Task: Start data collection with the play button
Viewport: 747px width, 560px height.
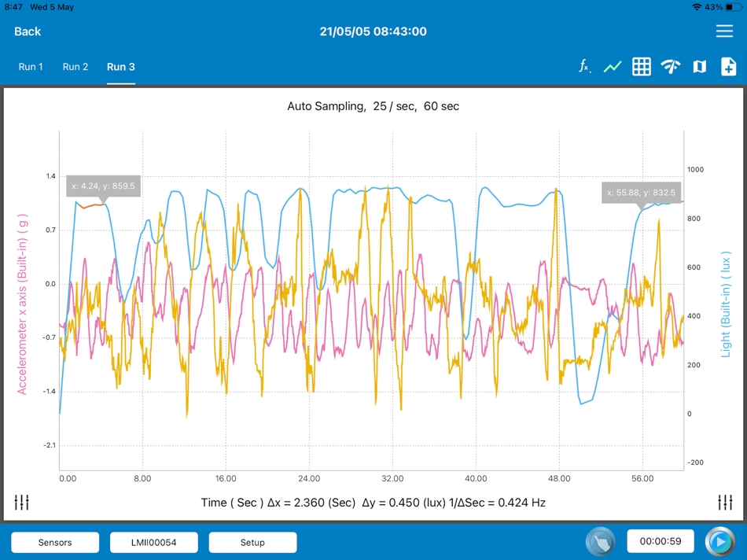Action: pos(721,541)
